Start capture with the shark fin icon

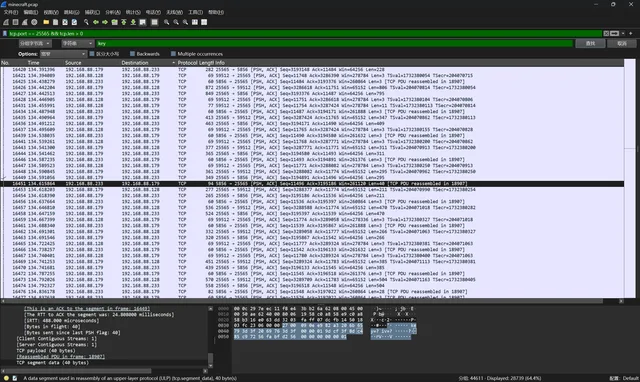tap(6, 22)
